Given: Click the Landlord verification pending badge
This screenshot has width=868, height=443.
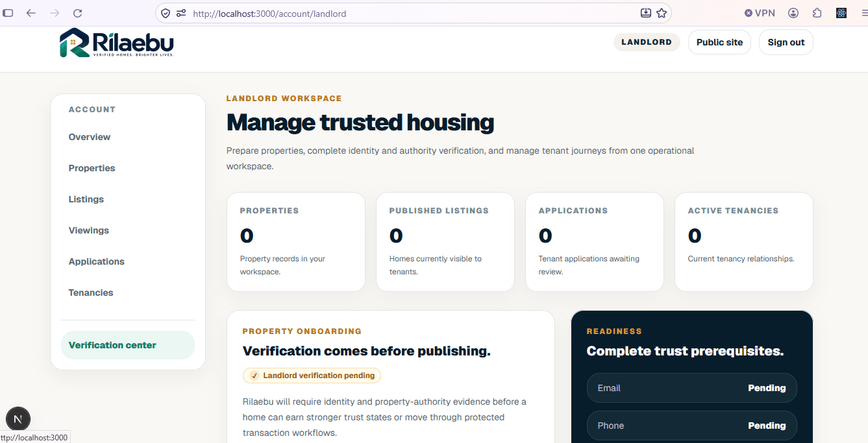Looking at the screenshot, I should tap(312, 376).
